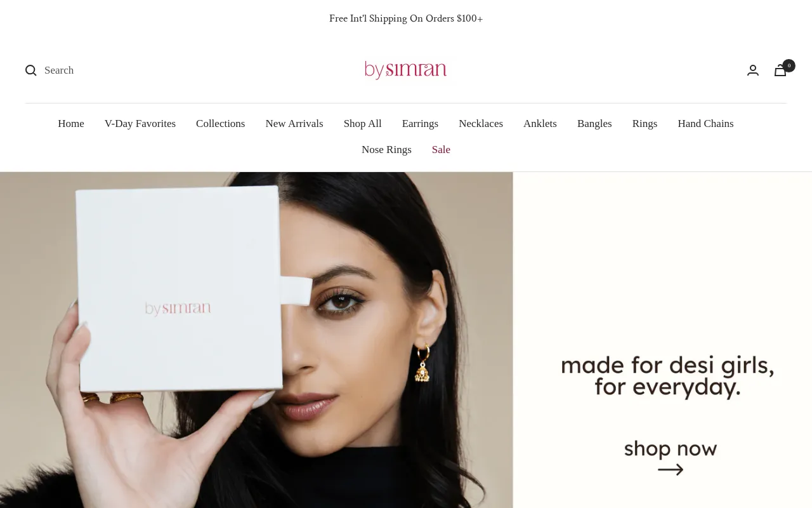Image resolution: width=812 pixels, height=508 pixels.
Task: Browse the Necklaces category
Action: pos(481,124)
